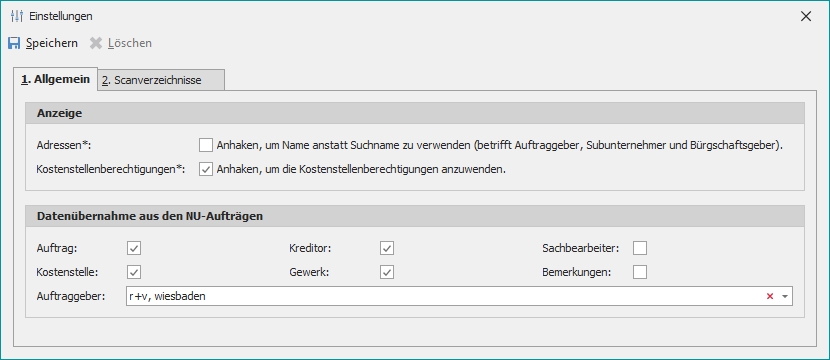The height and width of the screenshot is (360, 830).
Task: Click the Kostenstelle: label
Action: pyautogui.click(x=67, y=272)
